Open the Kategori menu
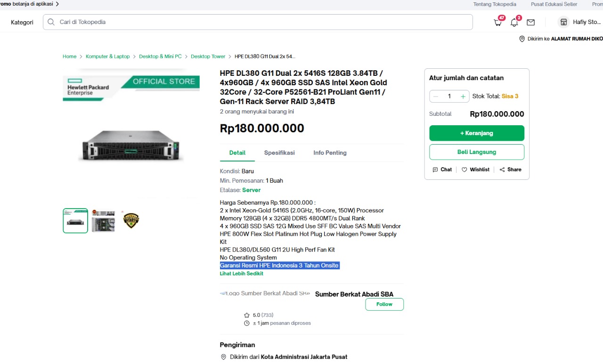This screenshot has height=364, width=603. [x=22, y=22]
